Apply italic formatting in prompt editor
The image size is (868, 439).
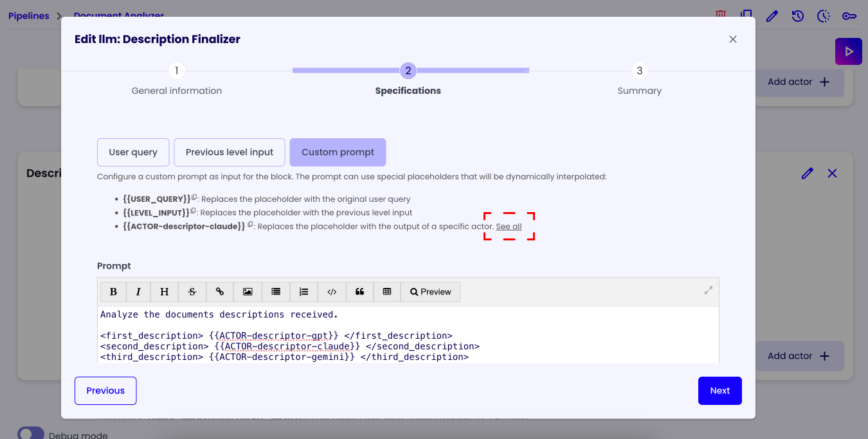tap(138, 292)
